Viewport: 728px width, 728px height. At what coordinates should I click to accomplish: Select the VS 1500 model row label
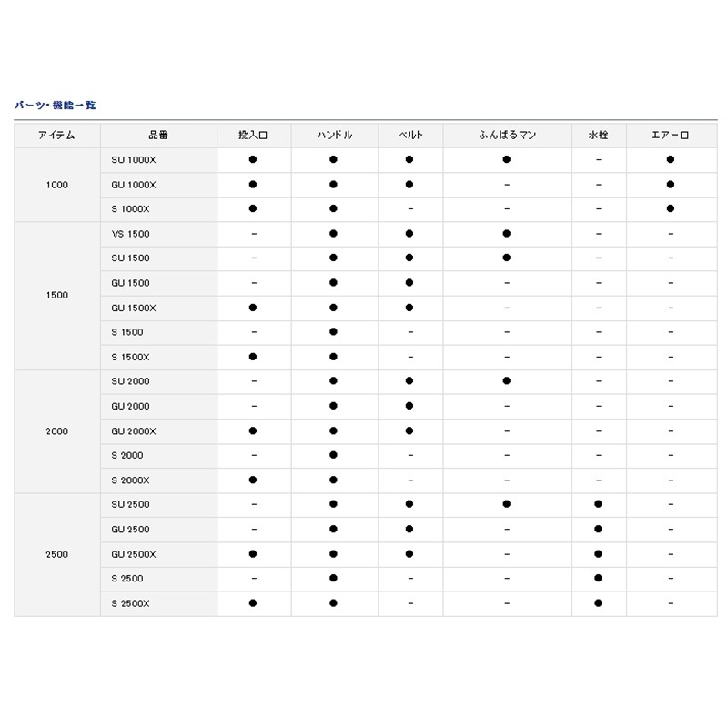(x=130, y=234)
